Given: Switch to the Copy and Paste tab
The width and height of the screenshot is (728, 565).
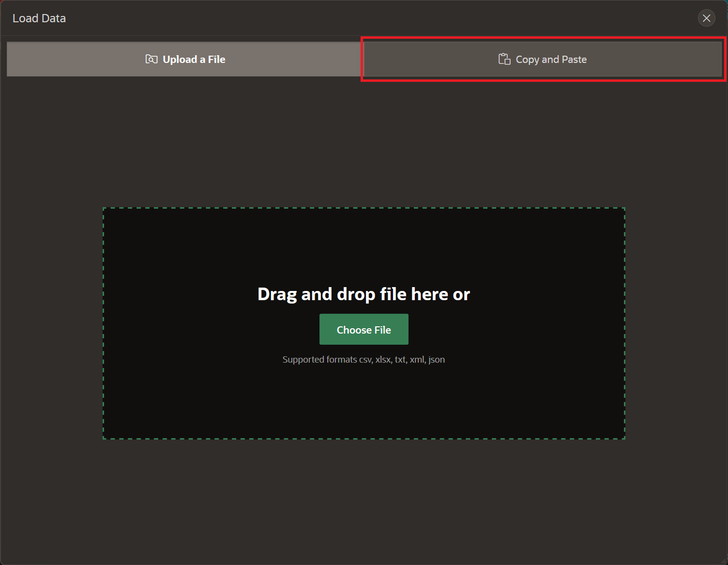Looking at the screenshot, I should (x=543, y=59).
